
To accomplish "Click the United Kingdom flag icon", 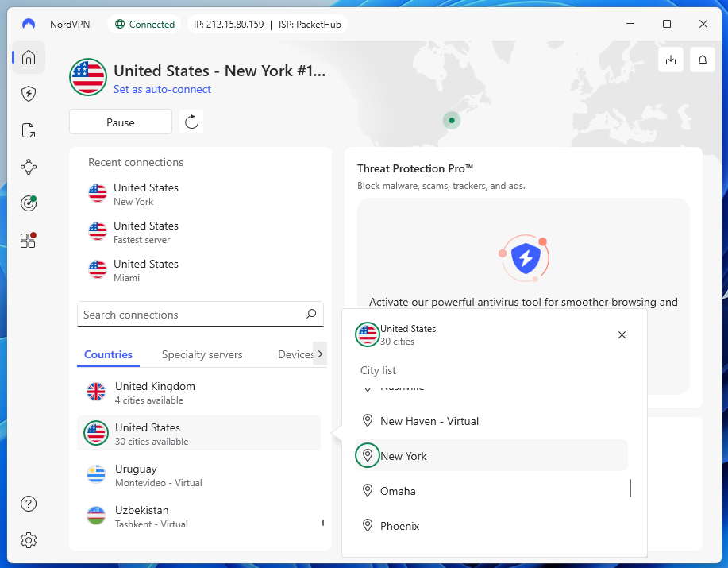I will [x=96, y=392].
